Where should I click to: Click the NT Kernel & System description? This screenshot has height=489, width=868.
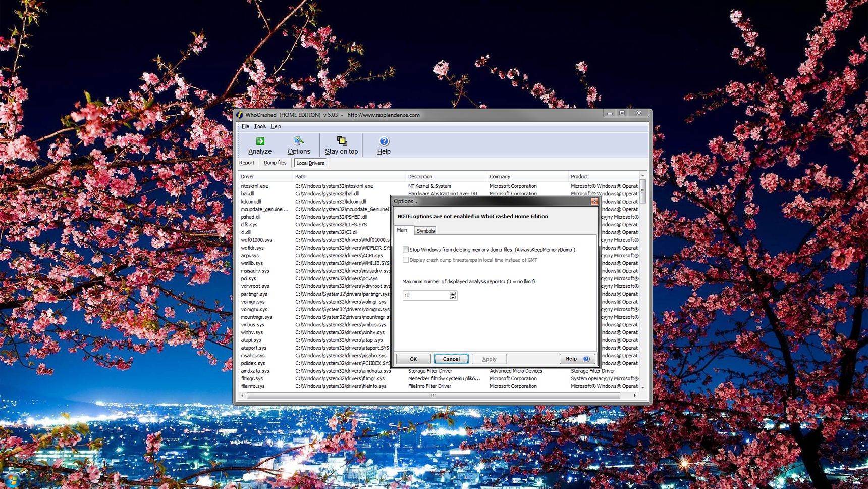pyautogui.click(x=429, y=186)
